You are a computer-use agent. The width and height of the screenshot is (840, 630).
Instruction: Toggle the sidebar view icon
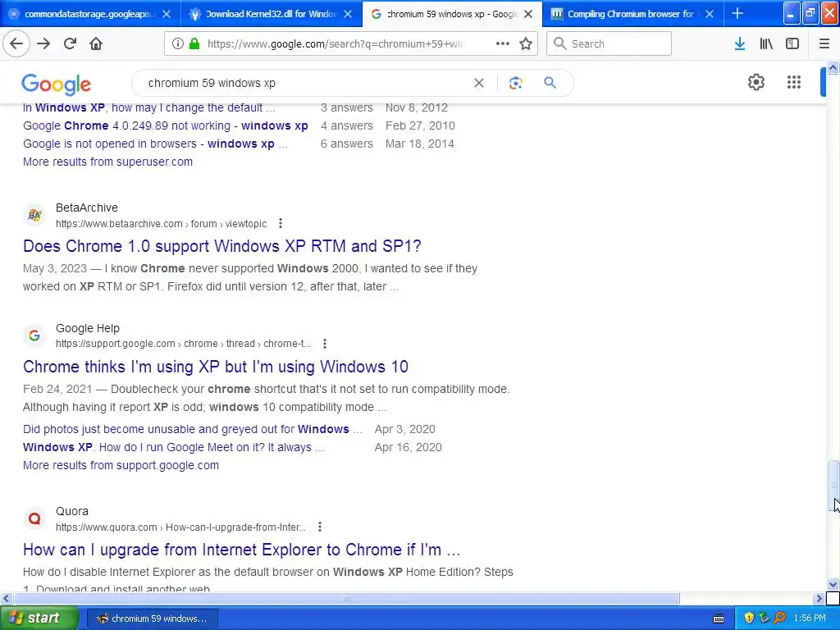(x=792, y=43)
